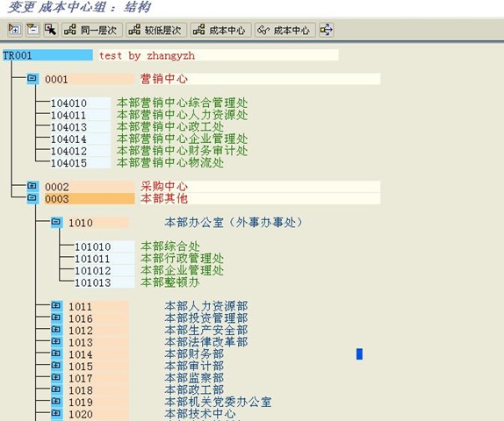Select subgroup code 1011

coord(98,306)
